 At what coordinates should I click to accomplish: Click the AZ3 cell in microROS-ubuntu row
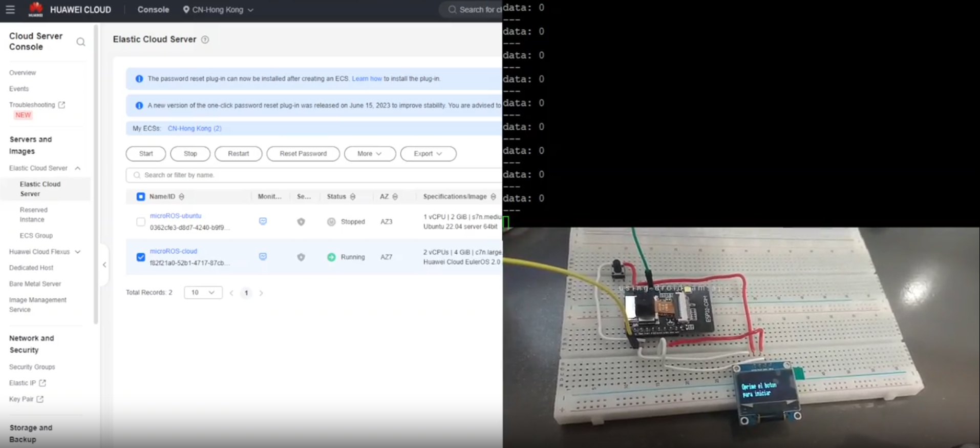click(387, 222)
